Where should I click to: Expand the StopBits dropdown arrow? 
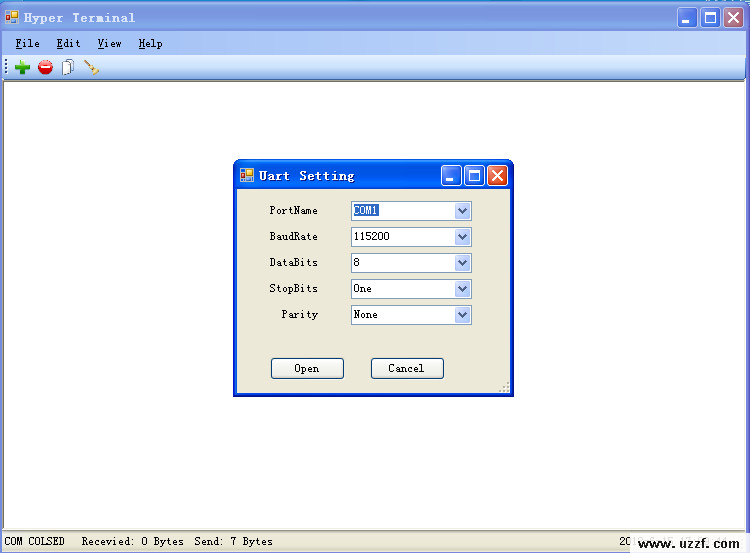462,288
